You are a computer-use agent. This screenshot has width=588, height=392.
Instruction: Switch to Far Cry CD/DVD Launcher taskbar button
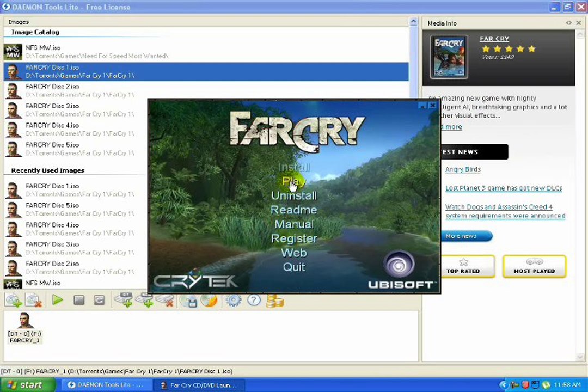(x=199, y=385)
